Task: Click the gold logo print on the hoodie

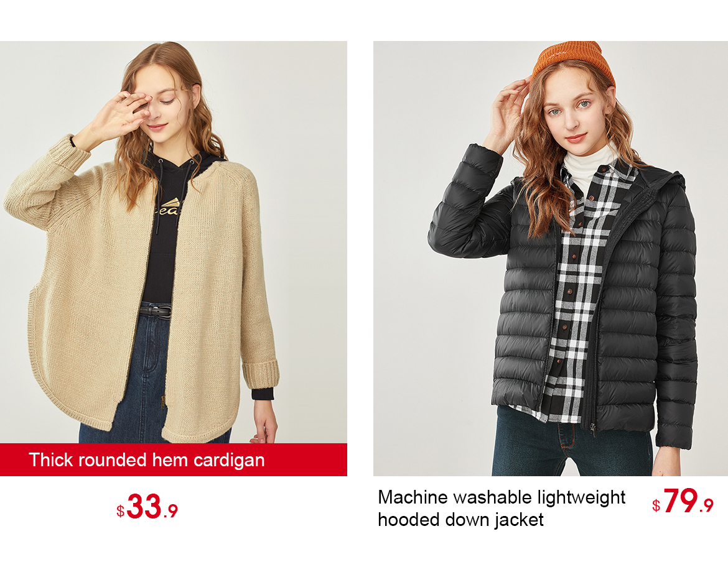Action: [167, 207]
